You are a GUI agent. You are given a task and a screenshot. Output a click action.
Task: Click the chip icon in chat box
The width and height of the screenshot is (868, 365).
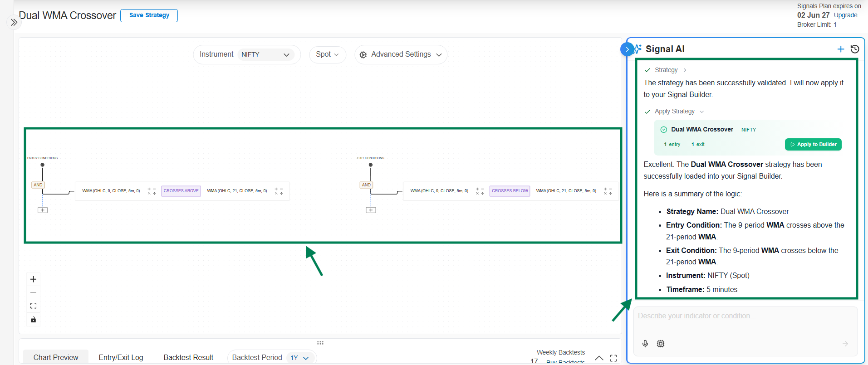pos(661,344)
